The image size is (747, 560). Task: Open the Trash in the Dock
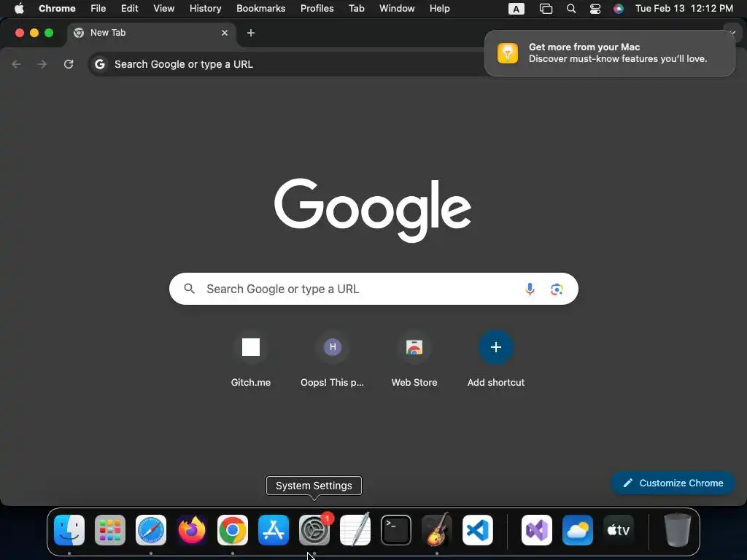[678, 530]
